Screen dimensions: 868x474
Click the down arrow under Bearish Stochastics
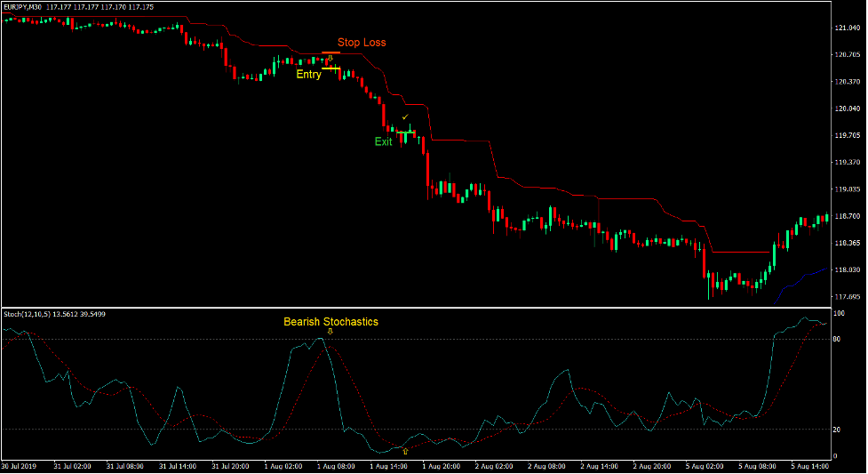(x=330, y=332)
